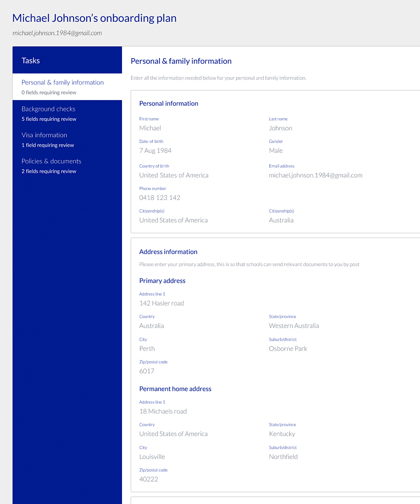Viewport: 420px width, 504px height.
Task: Click Suburb/district field showing Osborne Park
Action: 288,349
